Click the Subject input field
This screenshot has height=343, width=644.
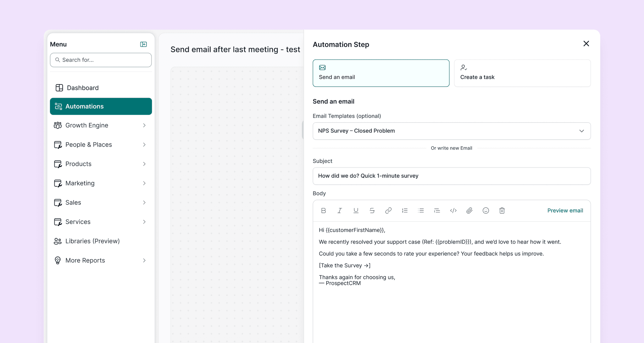point(452,176)
